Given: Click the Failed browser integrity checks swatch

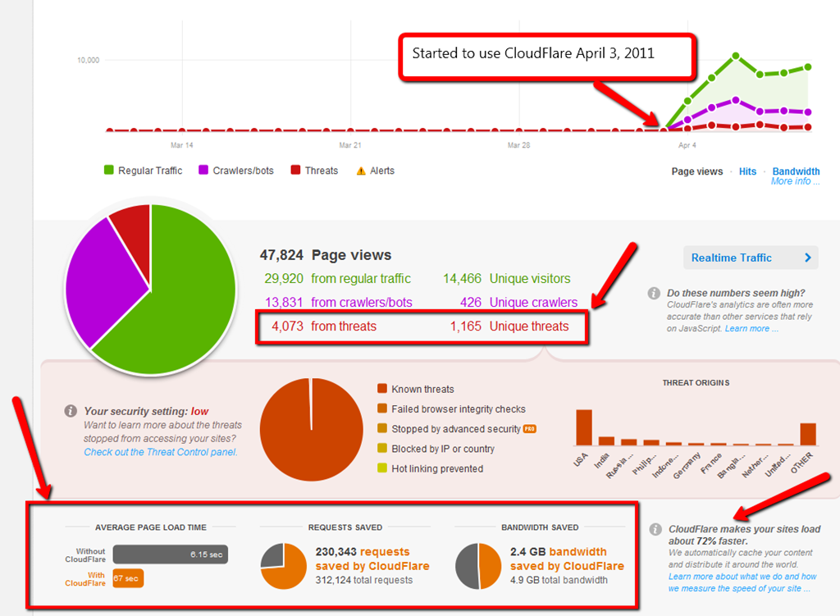Looking at the screenshot, I should click(382, 408).
